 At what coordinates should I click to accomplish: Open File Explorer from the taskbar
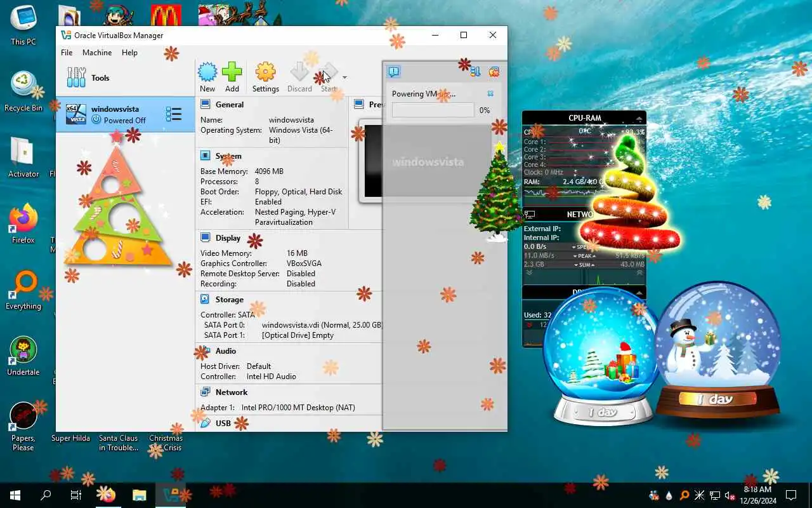pyautogui.click(x=139, y=495)
